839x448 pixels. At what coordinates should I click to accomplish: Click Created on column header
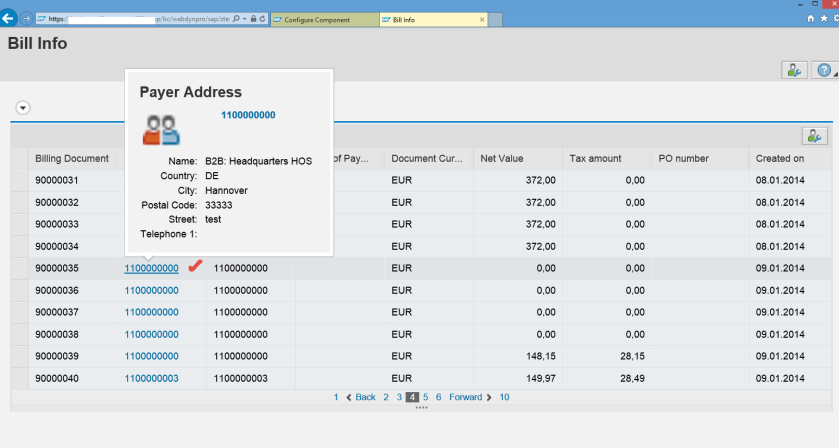(x=790, y=158)
